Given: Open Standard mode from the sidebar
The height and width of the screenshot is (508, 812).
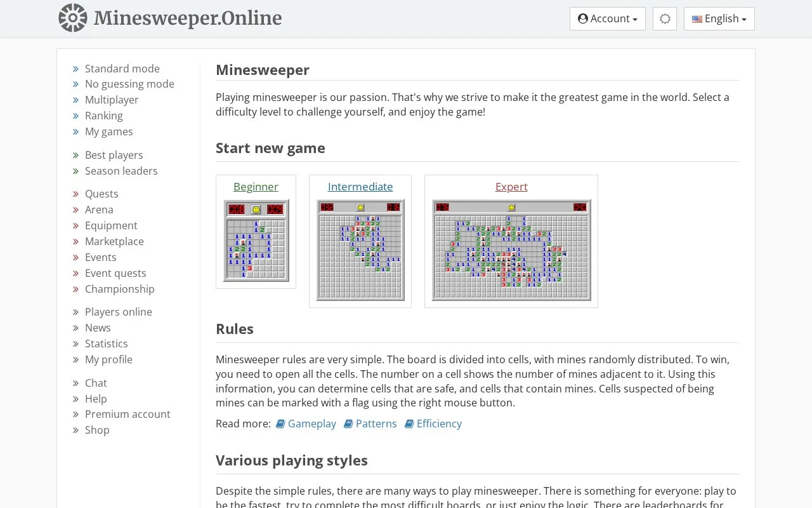Looking at the screenshot, I should [122, 69].
